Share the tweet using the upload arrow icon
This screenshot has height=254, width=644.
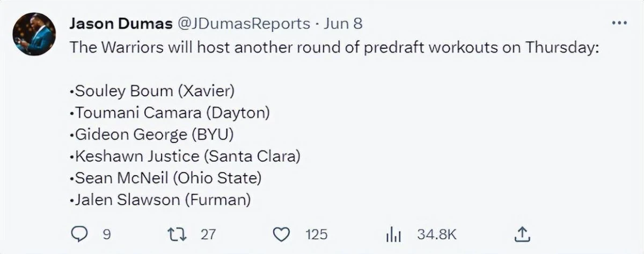(x=522, y=234)
